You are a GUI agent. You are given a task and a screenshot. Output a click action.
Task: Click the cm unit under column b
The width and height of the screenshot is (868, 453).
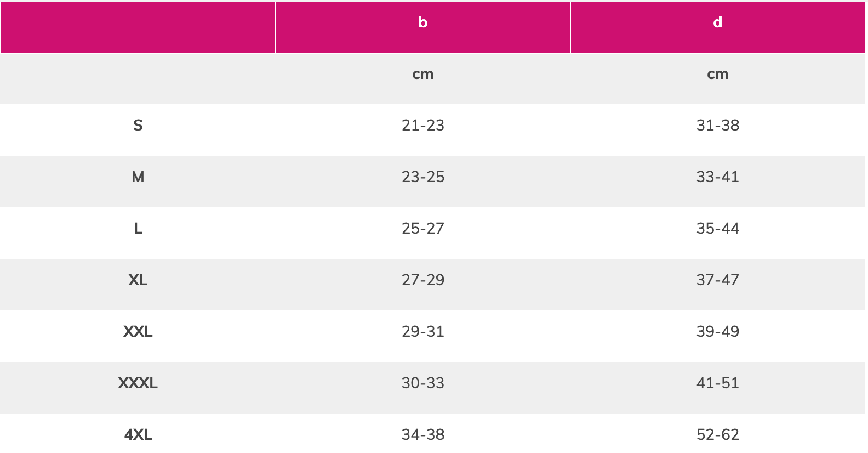pyautogui.click(x=422, y=74)
